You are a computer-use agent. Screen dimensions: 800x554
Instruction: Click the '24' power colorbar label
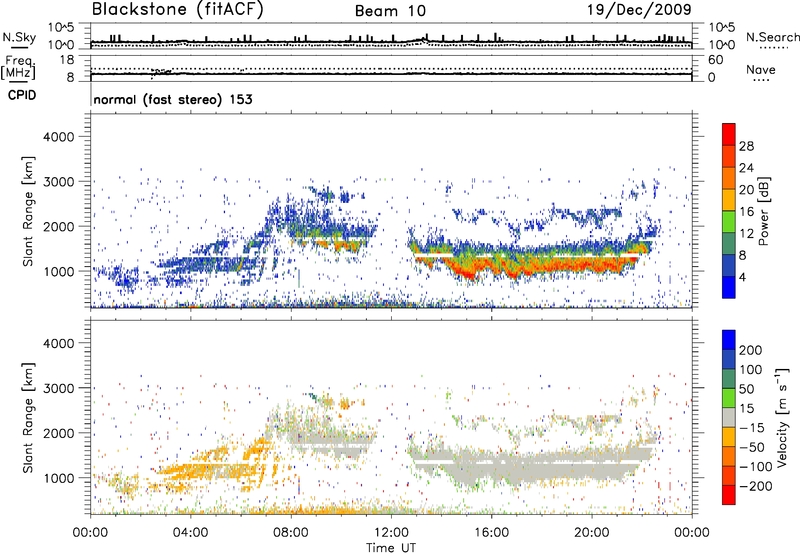(x=746, y=168)
